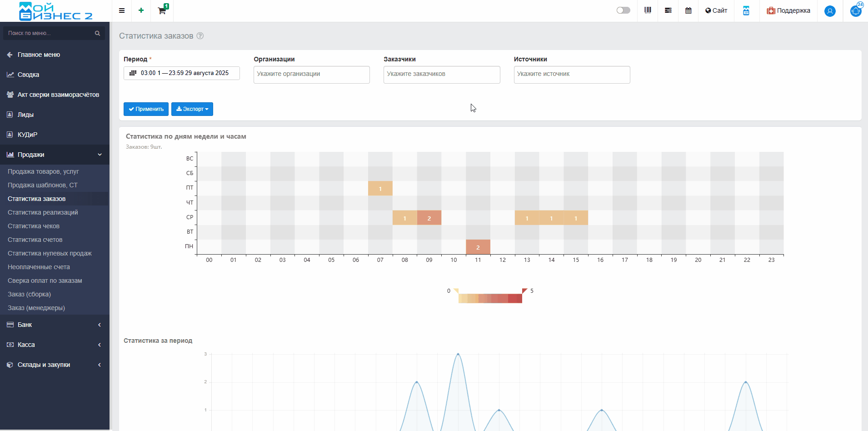This screenshot has height=431, width=868.
Task: Collapse the Продажи menu section
Action: [55, 155]
